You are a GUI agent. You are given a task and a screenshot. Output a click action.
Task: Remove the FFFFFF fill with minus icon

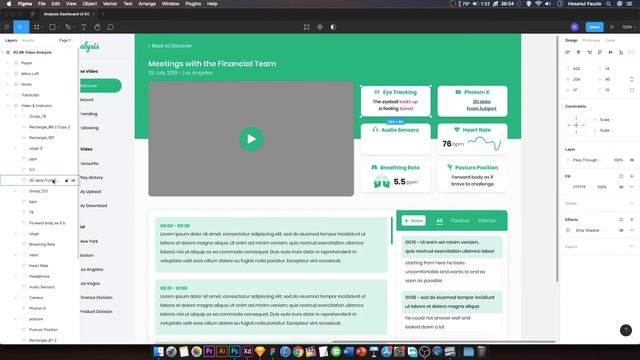632,187
